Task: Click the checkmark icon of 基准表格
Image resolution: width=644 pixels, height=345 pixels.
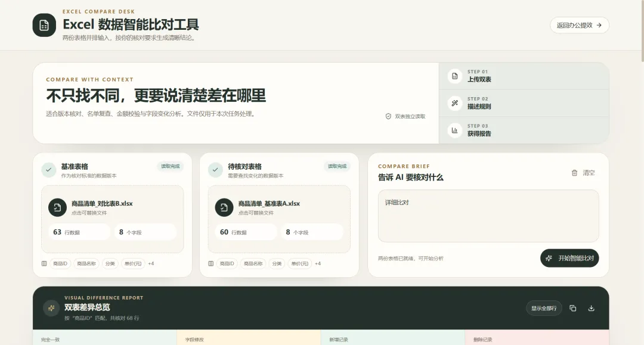Action: point(48,169)
